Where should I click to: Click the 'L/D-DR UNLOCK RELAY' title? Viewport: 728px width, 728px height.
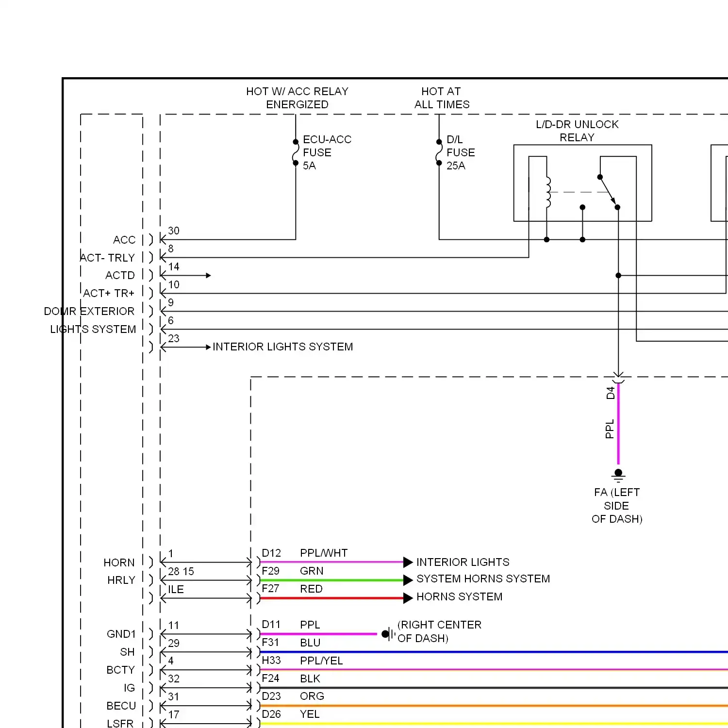577,131
